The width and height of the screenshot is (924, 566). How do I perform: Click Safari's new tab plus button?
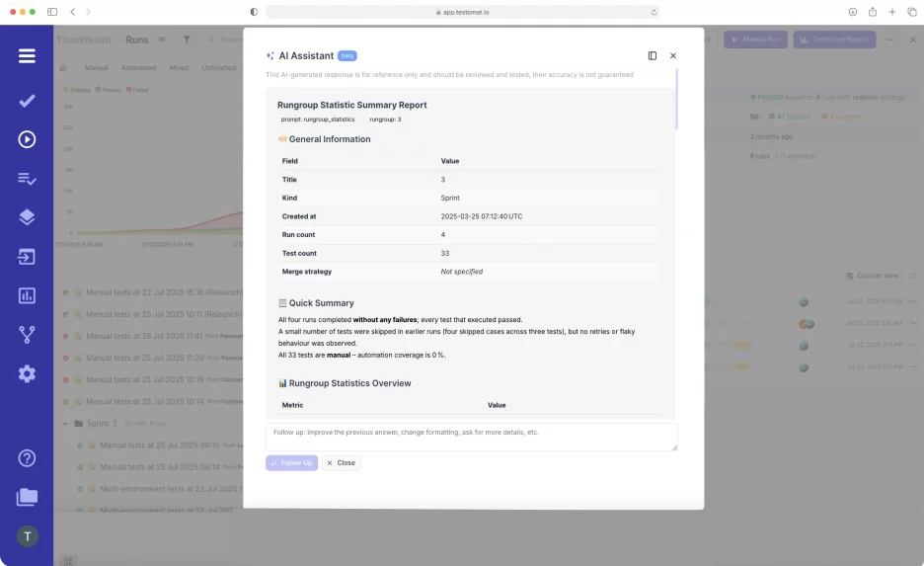(892, 12)
